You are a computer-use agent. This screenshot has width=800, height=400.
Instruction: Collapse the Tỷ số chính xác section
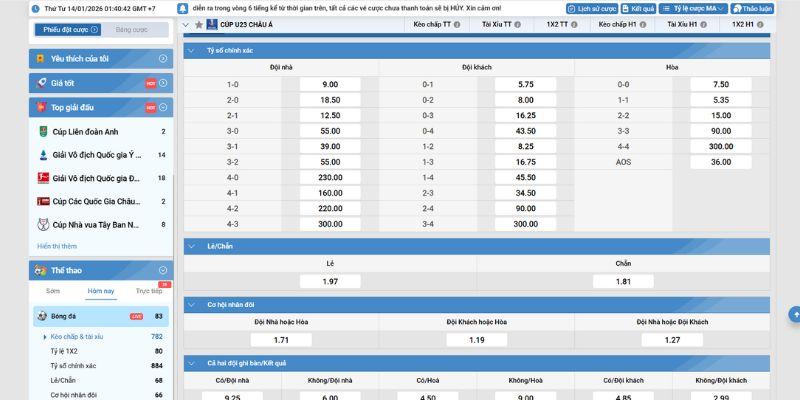tap(191, 51)
